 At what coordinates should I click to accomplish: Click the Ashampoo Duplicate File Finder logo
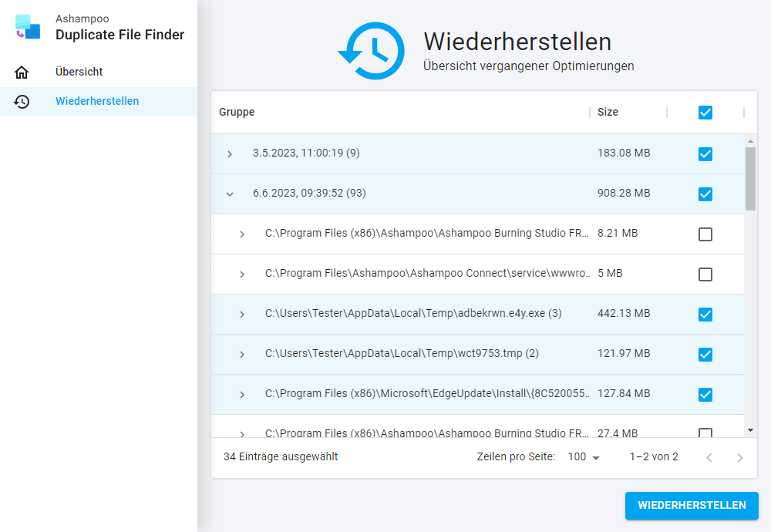(28, 27)
